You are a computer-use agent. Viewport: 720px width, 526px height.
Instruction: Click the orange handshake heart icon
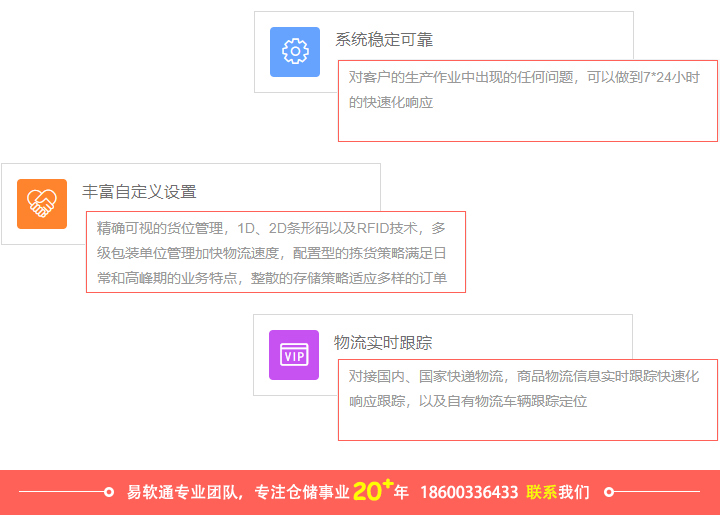pyautogui.click(x=42, y=204)
